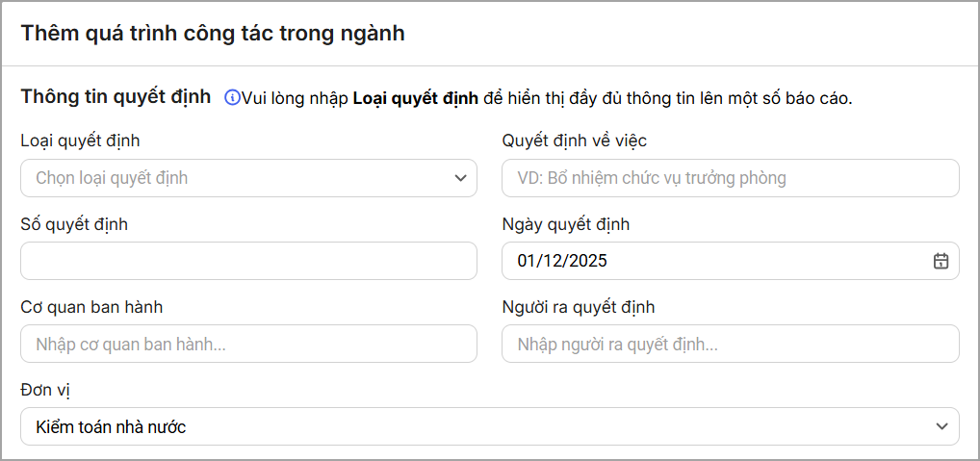Click the empty Số quyết định input
The width and height of the screenshot is (980, 461).
pos(248,261)
